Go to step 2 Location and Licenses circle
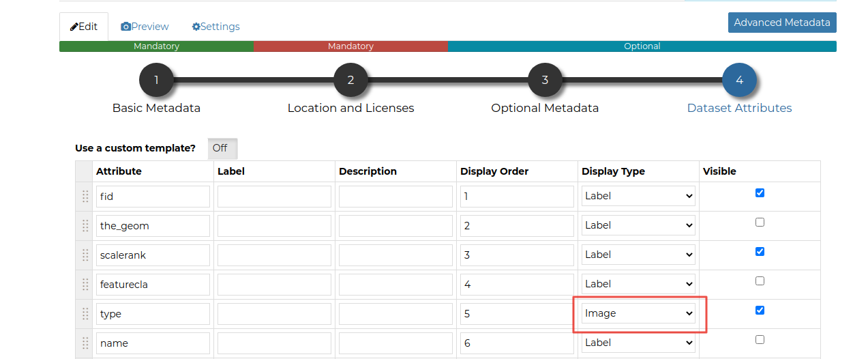This screenshot has width=868, height=359. click(350, 80)
